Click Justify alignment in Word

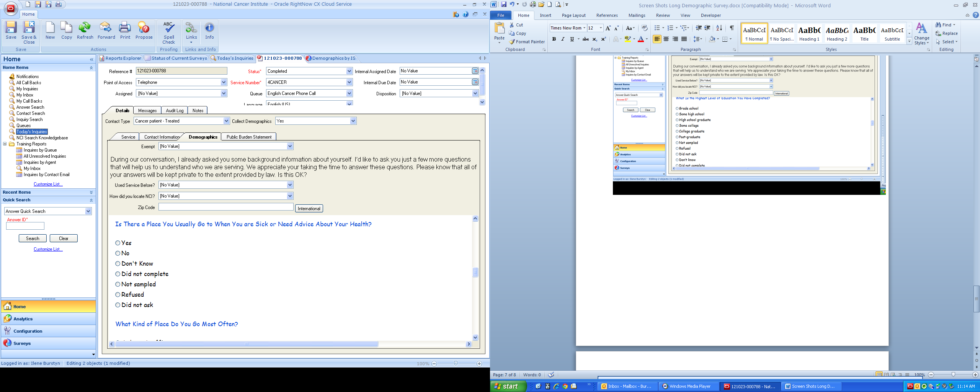point(684,39)
